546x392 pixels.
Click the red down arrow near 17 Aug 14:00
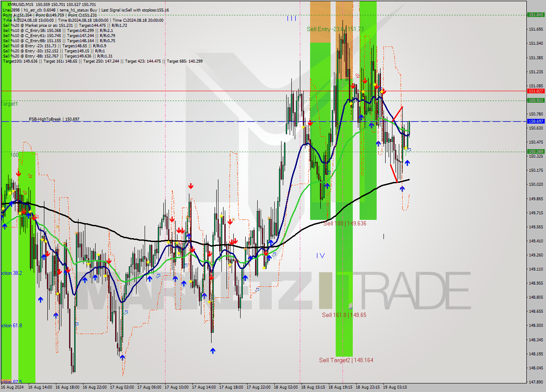click(x=191, y=186)
